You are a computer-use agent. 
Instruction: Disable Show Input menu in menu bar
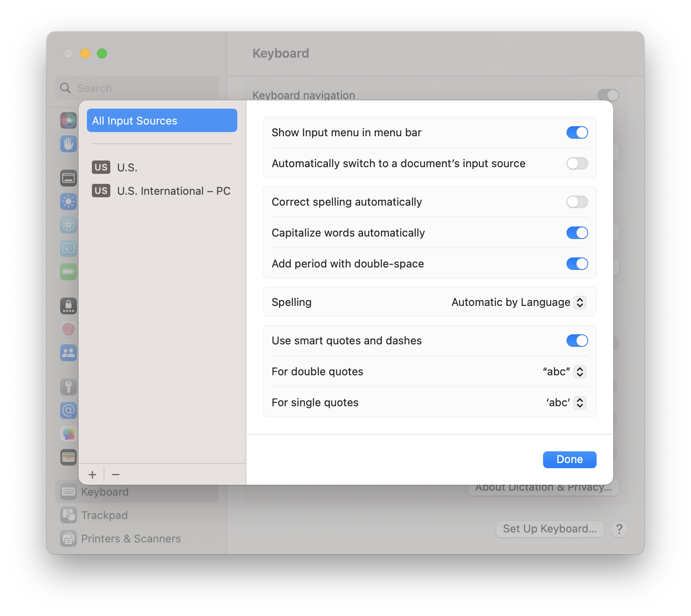tap(577, 132)
